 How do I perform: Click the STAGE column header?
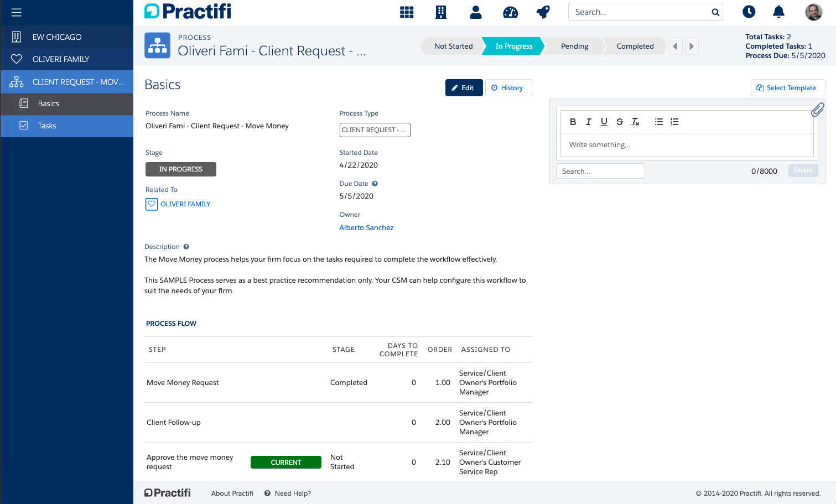pos(344,350)
